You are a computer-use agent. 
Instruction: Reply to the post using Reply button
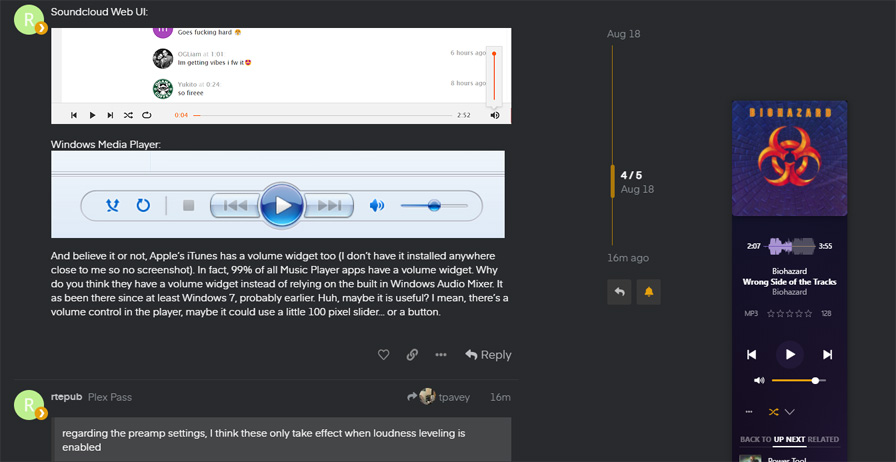(x=488, y=355)
